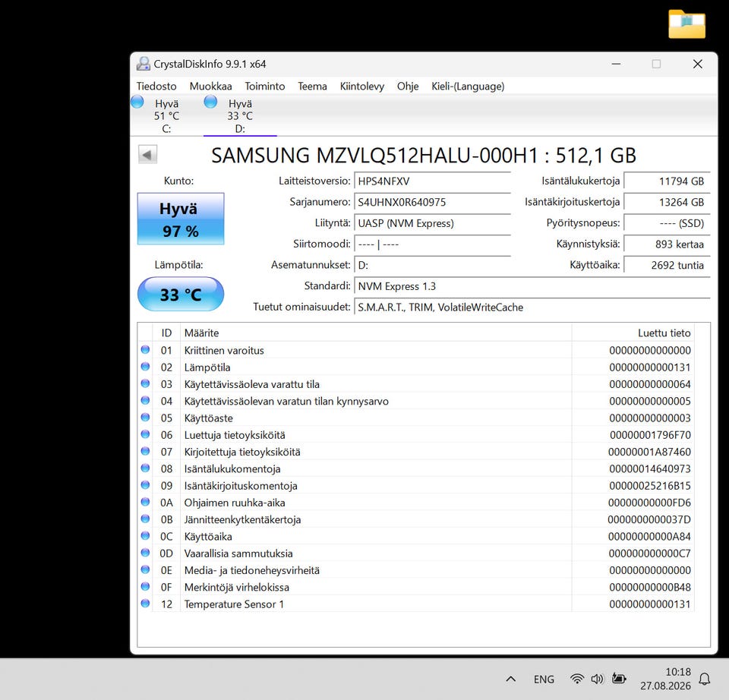This screenshot has width=729, height=700.
Task: Open the Kieli-(Language) menu
Action: (x=468, y=87)
